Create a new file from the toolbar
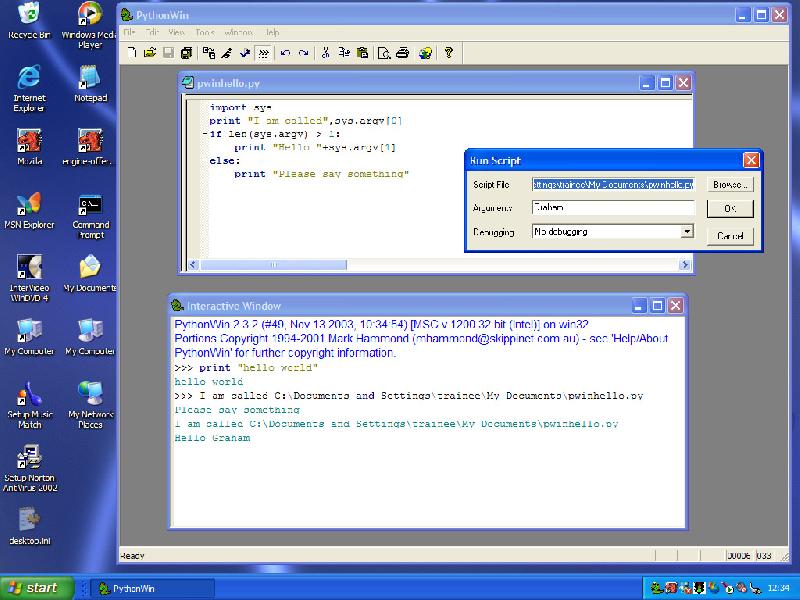Image resolution: width=800 pixels, height=600 pixels. click(x=132, y=53)
